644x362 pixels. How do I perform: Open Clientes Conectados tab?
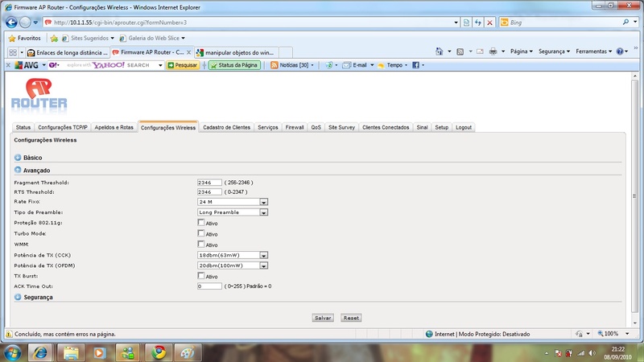point(386,127)
